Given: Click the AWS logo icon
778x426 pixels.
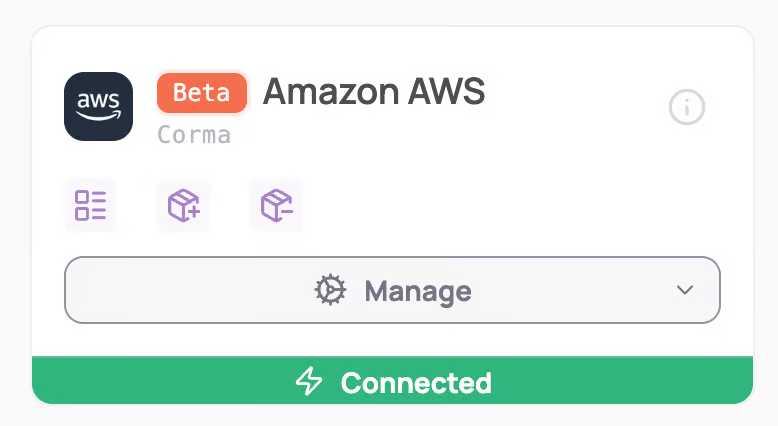Looking at the screenshot, I should tap(98, 106).
